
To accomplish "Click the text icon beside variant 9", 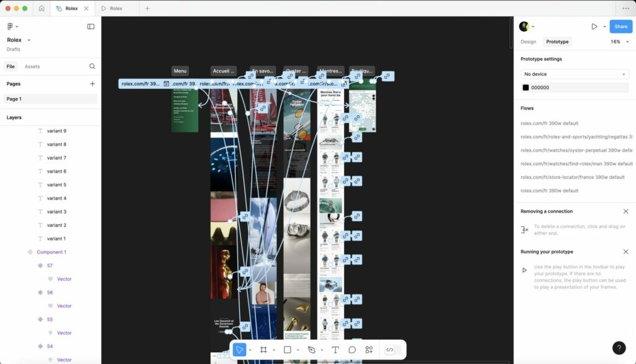I will point(40,131).
